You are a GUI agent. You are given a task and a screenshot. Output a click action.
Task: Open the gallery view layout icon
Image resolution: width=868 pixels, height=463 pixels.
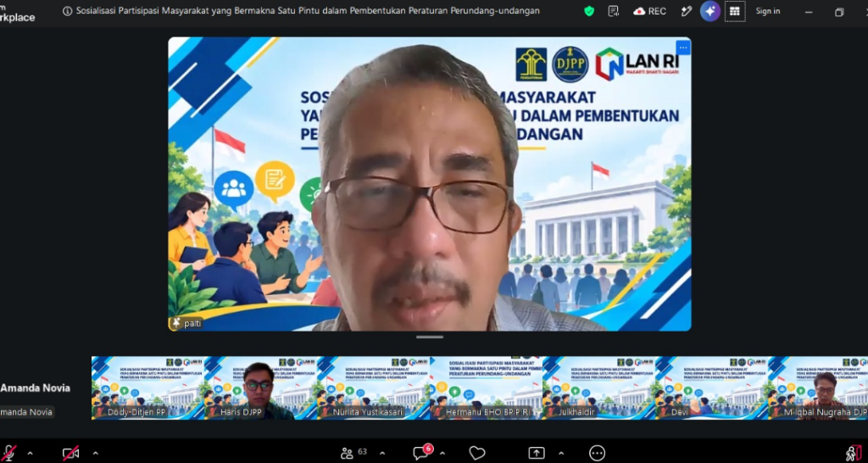(735, 11)
